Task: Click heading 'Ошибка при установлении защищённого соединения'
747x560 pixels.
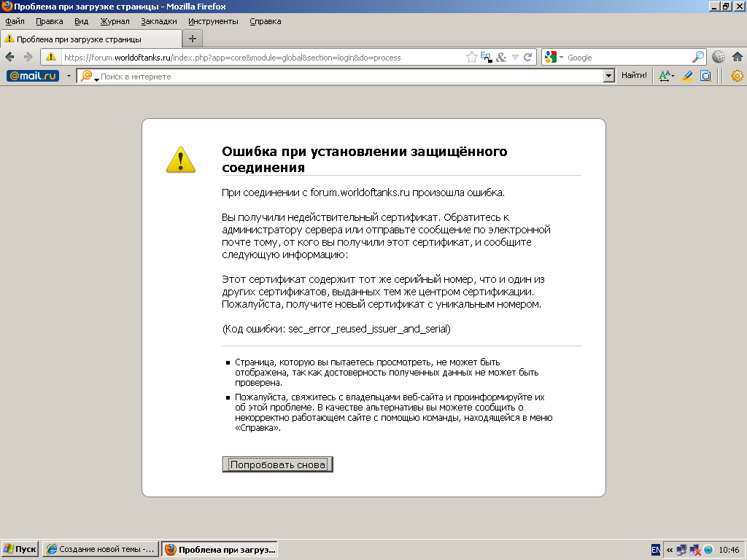Action: 365,159
